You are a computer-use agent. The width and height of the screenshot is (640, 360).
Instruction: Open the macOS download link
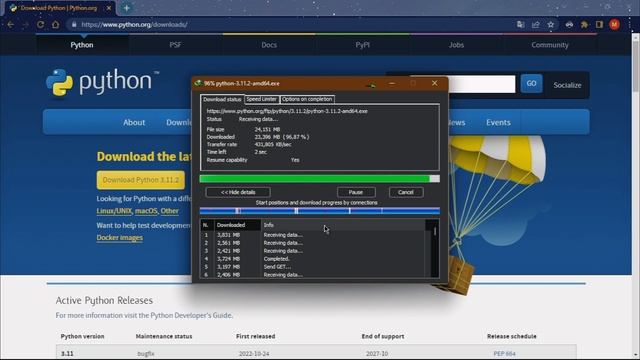(146, 211)
